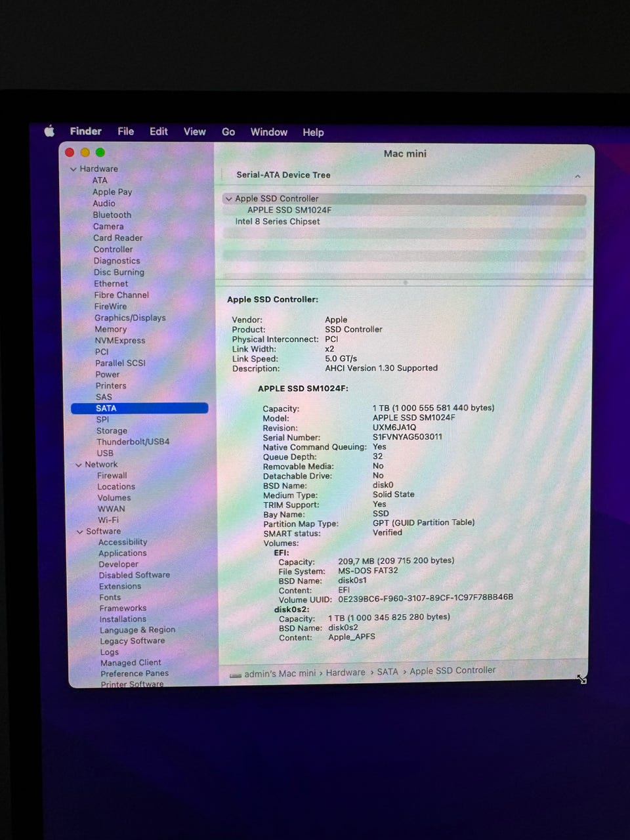
Task: Select Fonts under Software
Action: (x=110, y=597)
